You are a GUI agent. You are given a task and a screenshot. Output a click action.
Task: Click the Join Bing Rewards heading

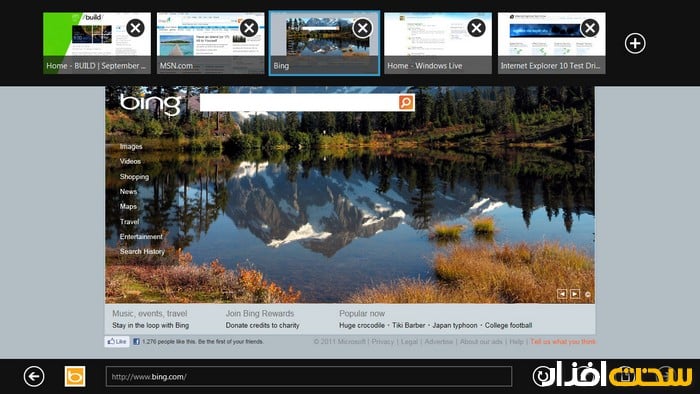[x=260, y=313]
